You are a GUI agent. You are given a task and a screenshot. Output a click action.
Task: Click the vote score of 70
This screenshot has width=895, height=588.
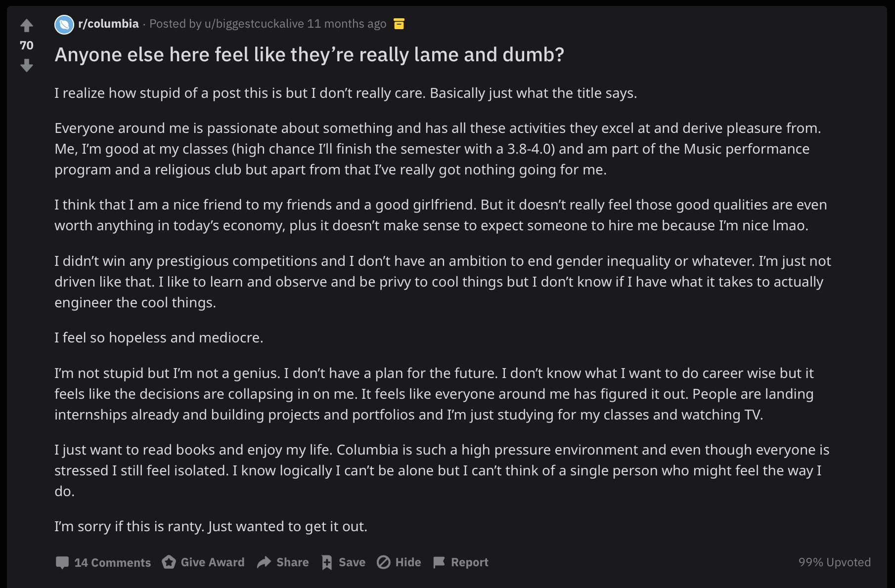27,45
